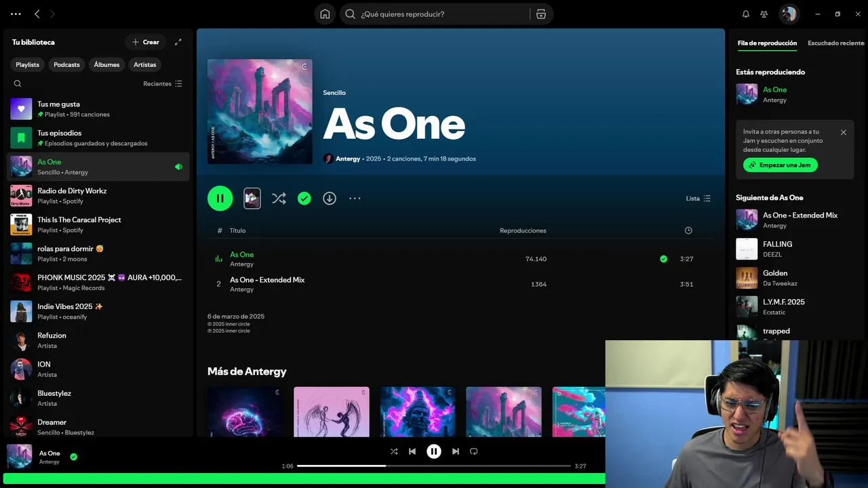
Task: Open the user profile avatar
Action: pos(788,14)
